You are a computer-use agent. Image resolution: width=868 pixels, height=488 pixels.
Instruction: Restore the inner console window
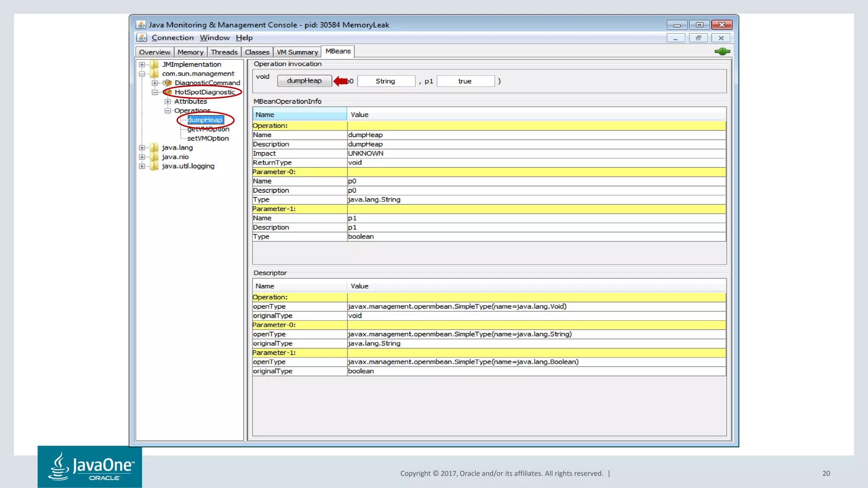point(698,38)
